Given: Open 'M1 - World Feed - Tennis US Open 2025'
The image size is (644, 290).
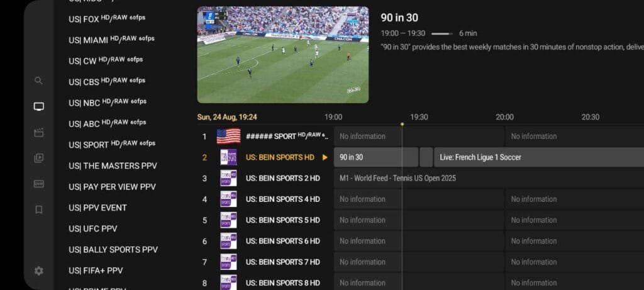Looking at the screenshot, I should tap(489, 178).
